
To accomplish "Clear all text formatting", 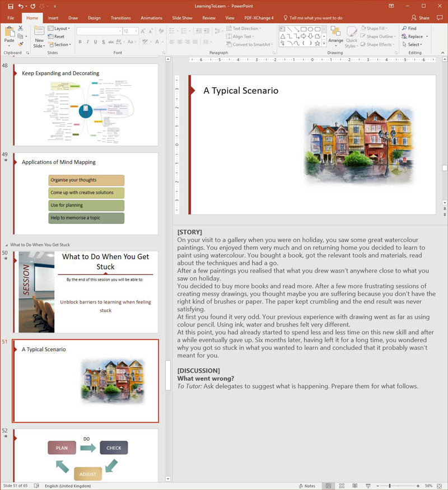I will click(161, 31).
